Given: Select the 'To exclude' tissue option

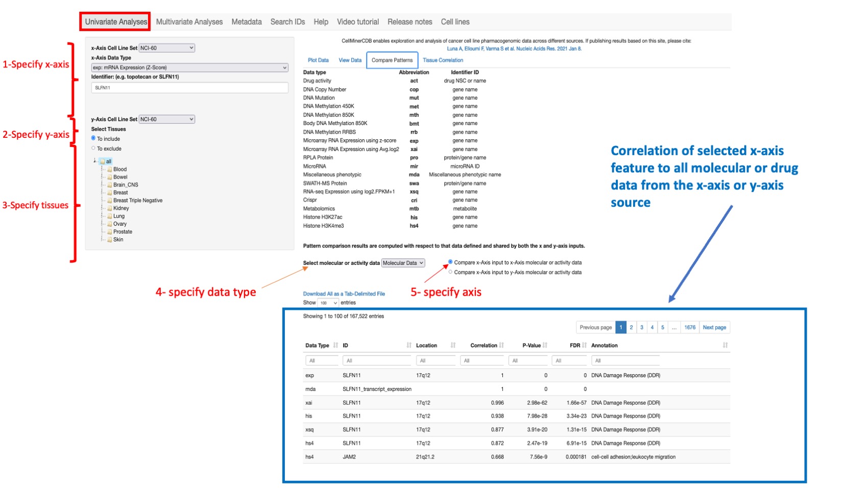Looking at the screenshot, I should point(93,148).
